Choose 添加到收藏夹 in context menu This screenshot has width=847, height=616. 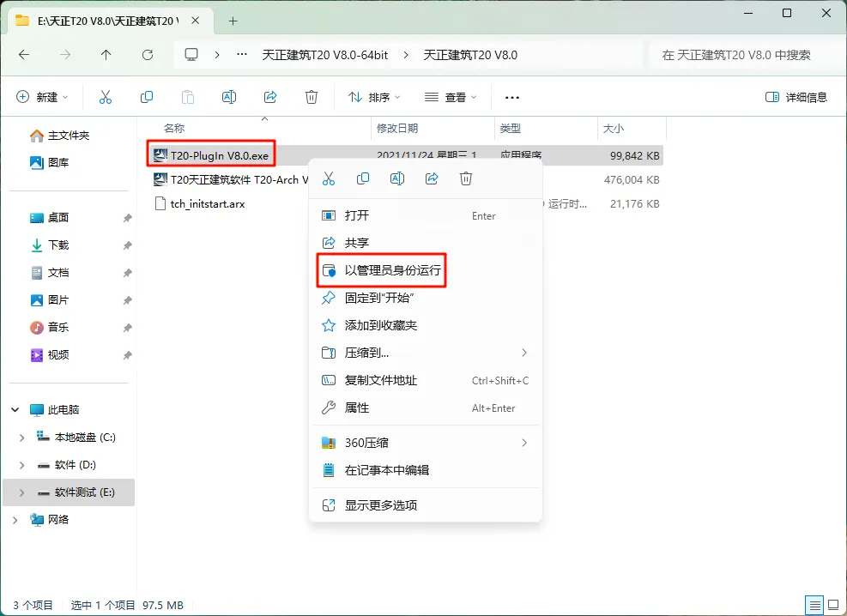(425, 325)
